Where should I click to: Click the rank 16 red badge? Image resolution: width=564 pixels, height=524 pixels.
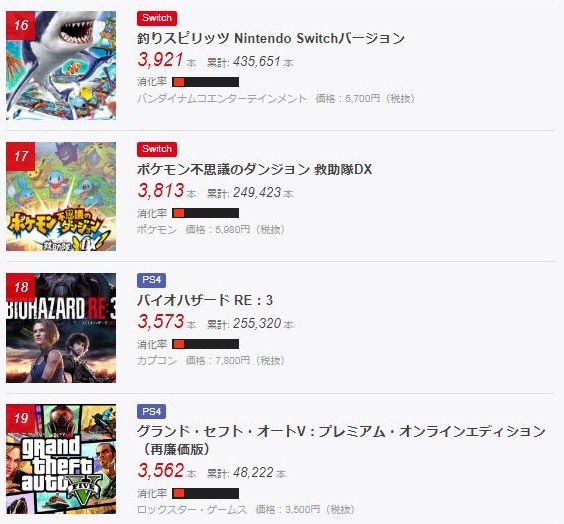pyautogui.click(x=21, y=25)
